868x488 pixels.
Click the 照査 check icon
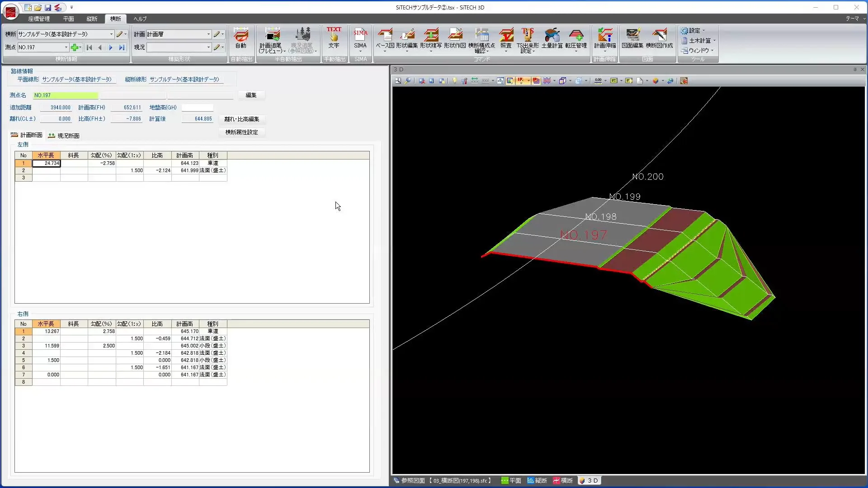[x=506, y=39]
